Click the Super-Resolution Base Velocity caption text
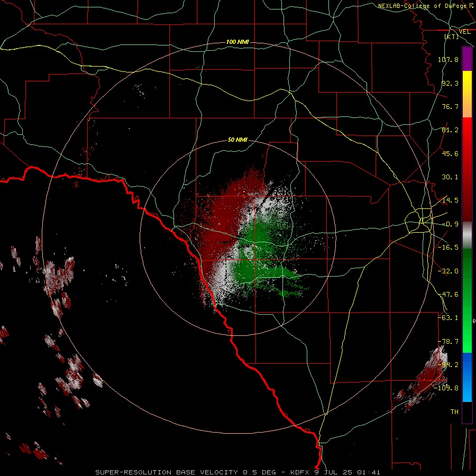Viewport: 476px width, 476px height. click(237, 472)
